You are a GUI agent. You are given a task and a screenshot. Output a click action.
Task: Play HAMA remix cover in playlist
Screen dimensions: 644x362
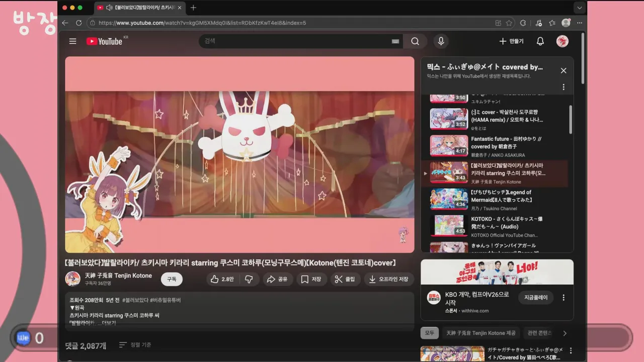pos(495,119)
